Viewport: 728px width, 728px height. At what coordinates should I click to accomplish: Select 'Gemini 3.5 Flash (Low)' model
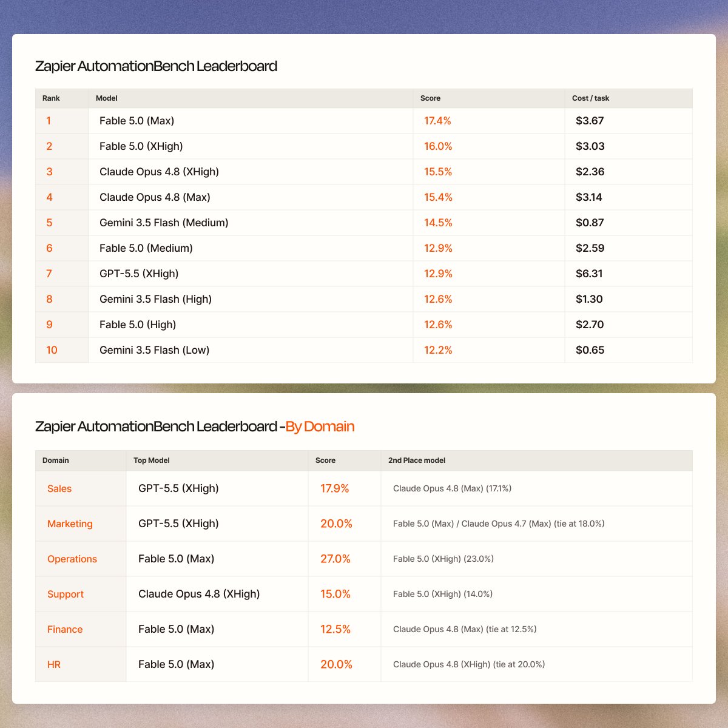point(154,350)
